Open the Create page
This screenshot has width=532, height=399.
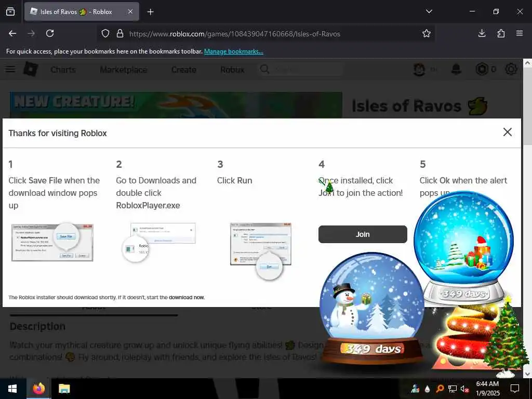coord(183,70)
